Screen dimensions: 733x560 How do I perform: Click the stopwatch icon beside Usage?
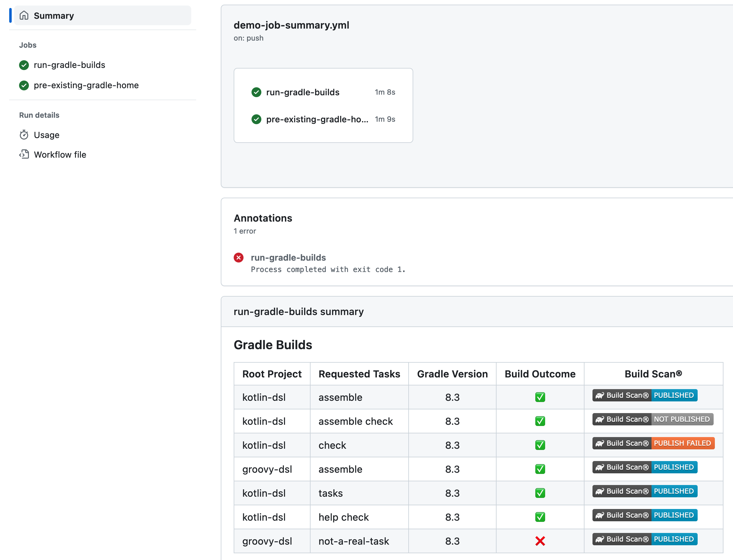tap(24, 135)
